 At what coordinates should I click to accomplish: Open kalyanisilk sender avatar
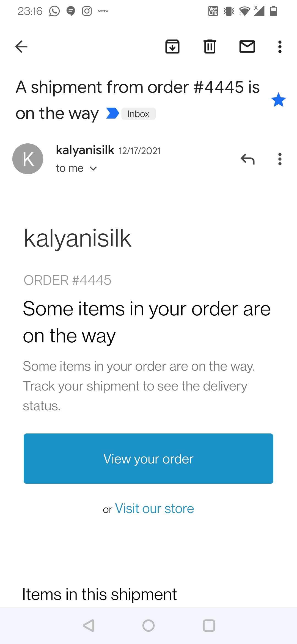tap(28, 159)
